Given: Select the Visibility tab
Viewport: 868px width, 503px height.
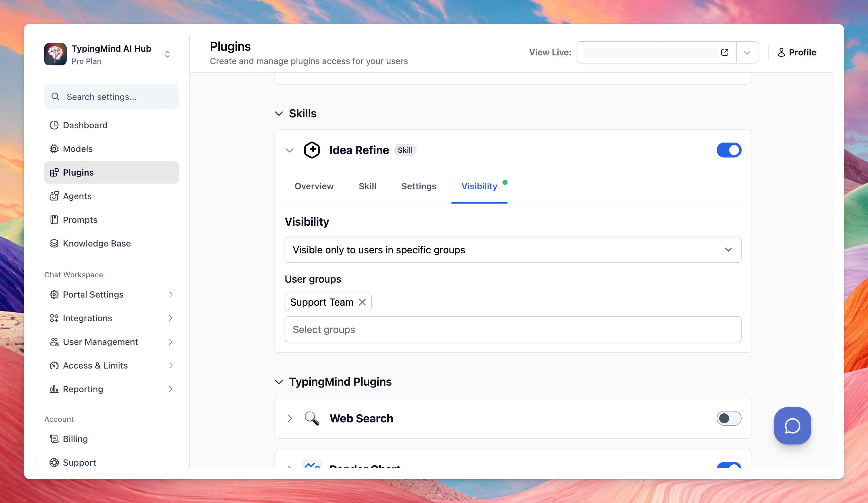Looking at the screenshot, I should (x=479, y=186).
